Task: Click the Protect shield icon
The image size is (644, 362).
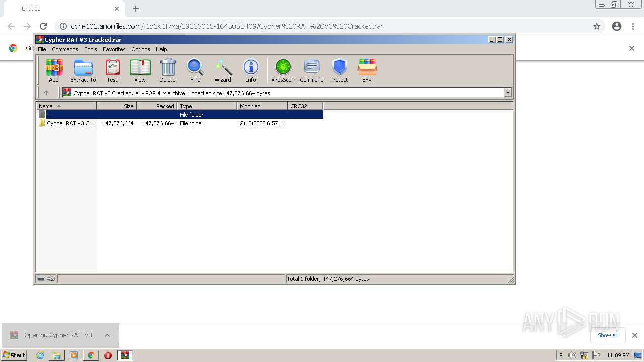Action: (339, 70)
